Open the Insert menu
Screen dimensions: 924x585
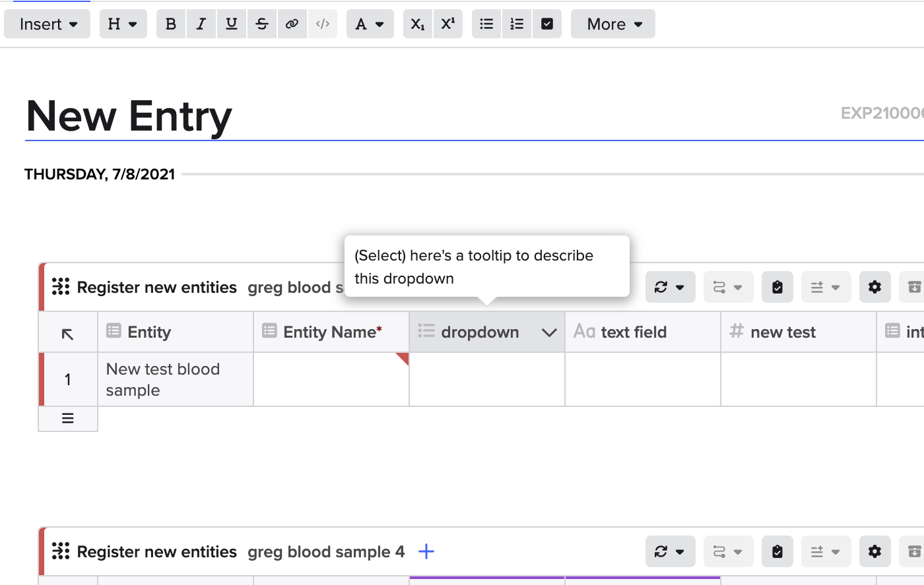(47, 24)
